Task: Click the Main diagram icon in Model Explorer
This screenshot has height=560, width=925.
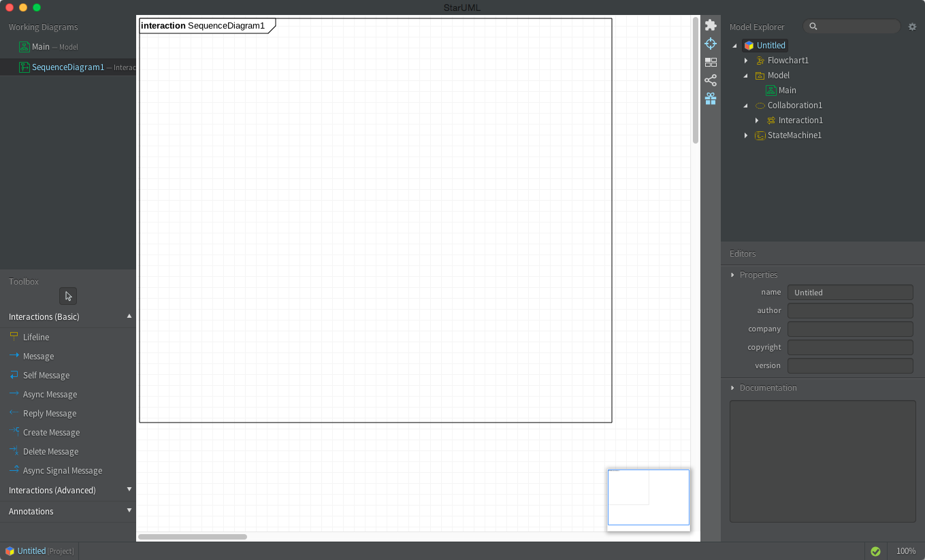Action: pyautogui.click(x=771, y=90)
